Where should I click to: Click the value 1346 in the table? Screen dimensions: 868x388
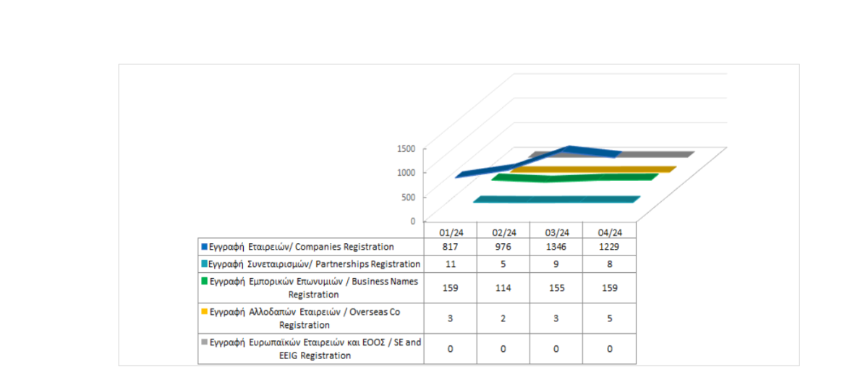tap(557, 247)
